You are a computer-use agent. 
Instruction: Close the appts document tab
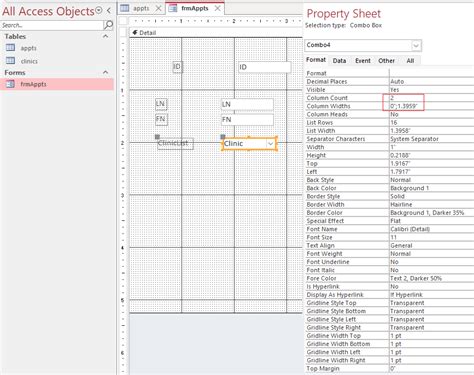[x=159, y=8]
